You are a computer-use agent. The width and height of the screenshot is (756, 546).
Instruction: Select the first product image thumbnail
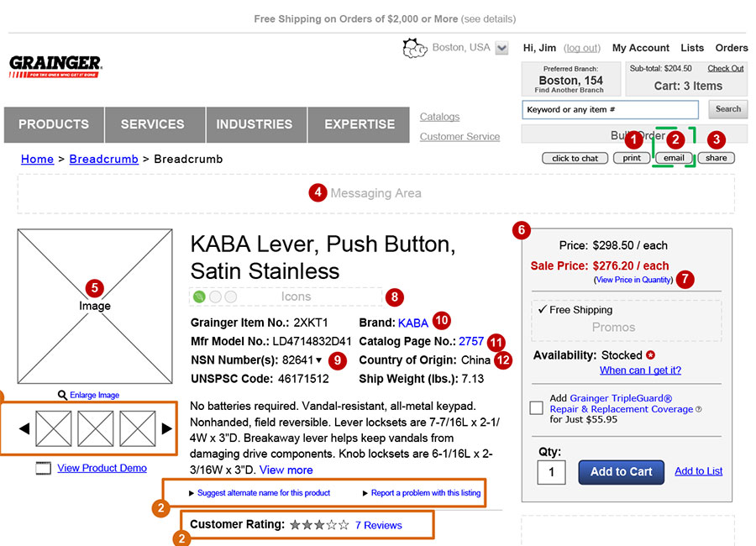click(x=54, y=428)
